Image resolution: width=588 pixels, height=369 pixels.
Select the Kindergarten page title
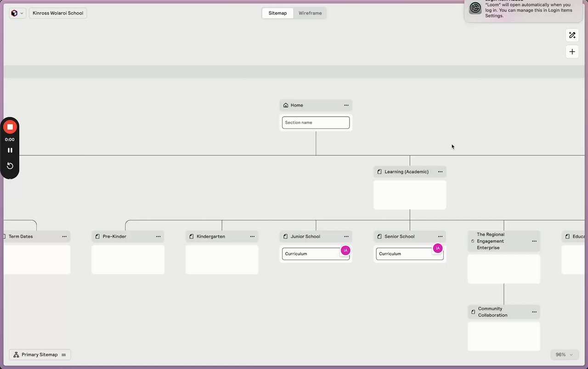211,236
